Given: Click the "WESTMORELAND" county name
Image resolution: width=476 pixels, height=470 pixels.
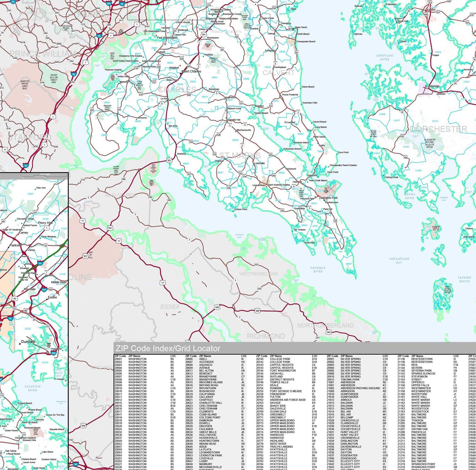Looking at the screenshot, I should (x=258, y=274).
